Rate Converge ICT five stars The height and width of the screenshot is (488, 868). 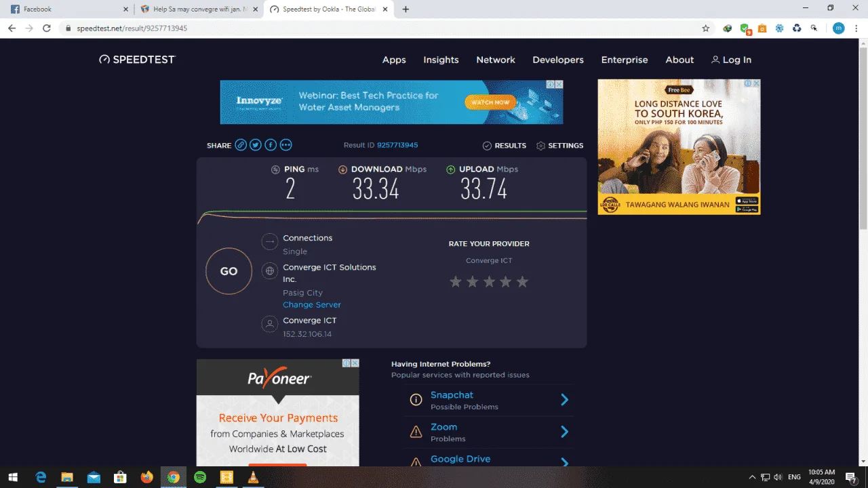[x=522, y=281]
